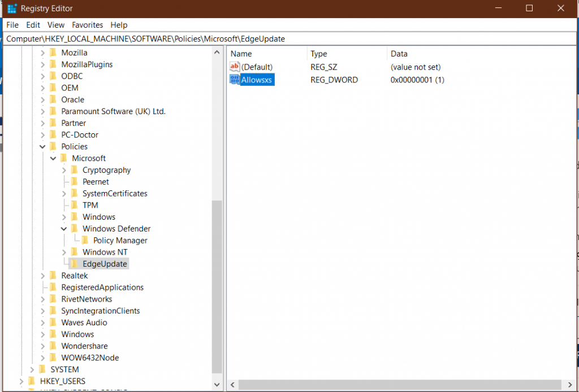Click the Oracle folder icon
The image size is (579, 392).
click(x=53, y=99)
